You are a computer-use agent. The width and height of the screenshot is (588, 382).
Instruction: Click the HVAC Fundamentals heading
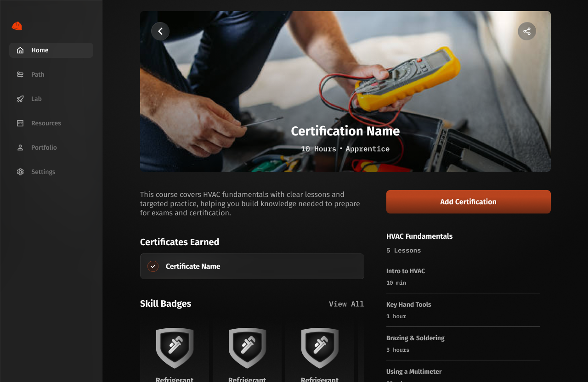click(x=419, y=236)
